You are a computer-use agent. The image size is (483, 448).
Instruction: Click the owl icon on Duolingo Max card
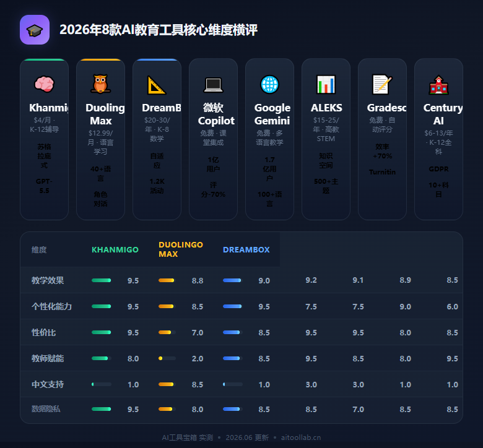(100, 84)
